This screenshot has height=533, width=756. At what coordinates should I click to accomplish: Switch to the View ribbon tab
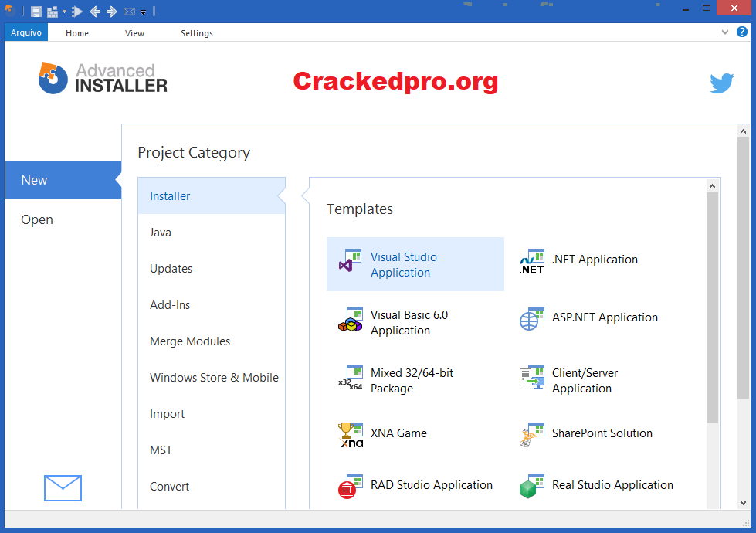coord(134,33)
